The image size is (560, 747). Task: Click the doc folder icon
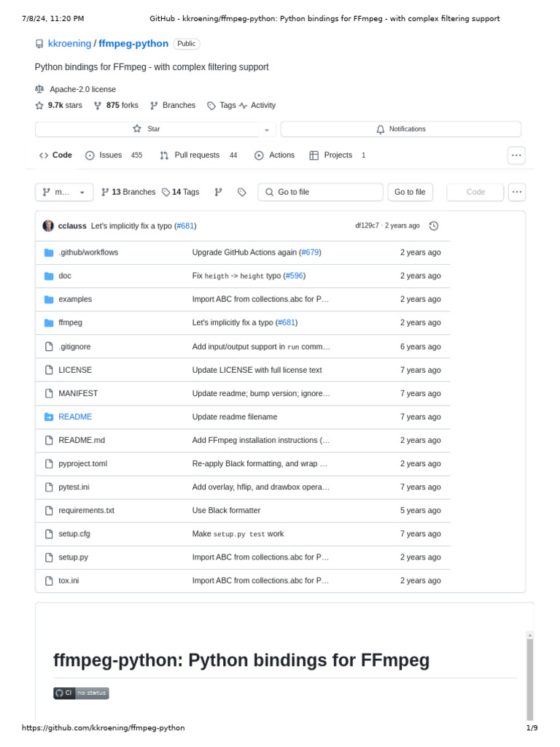(x=49, y=276)
